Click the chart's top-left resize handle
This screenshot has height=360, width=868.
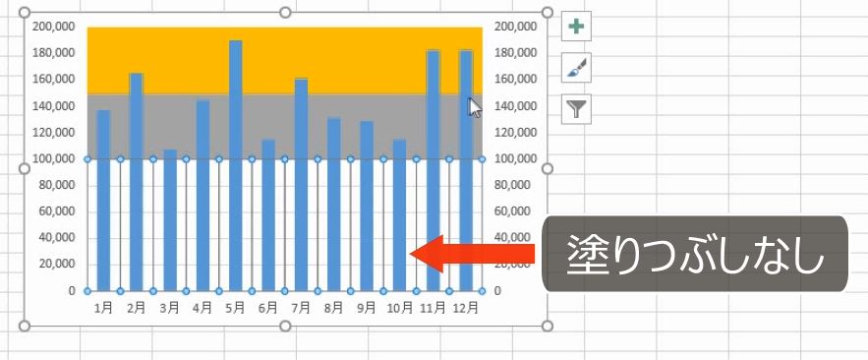(x=24, y=12)
